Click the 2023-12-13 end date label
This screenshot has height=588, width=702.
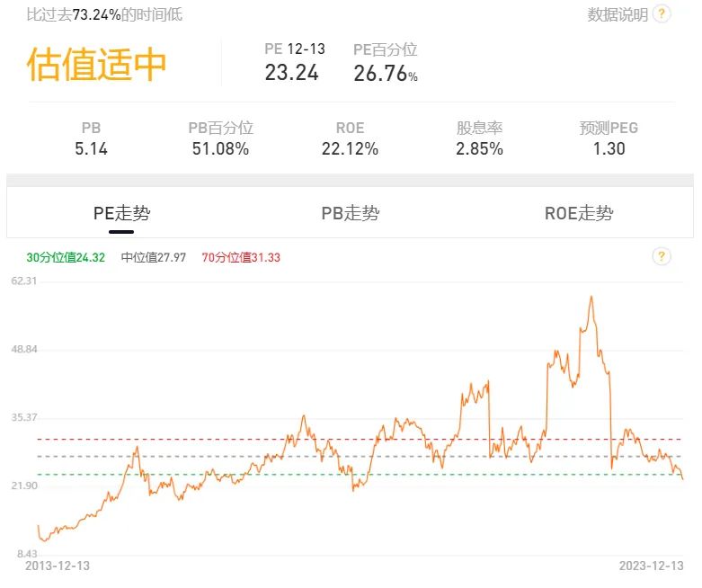point(651,566)
